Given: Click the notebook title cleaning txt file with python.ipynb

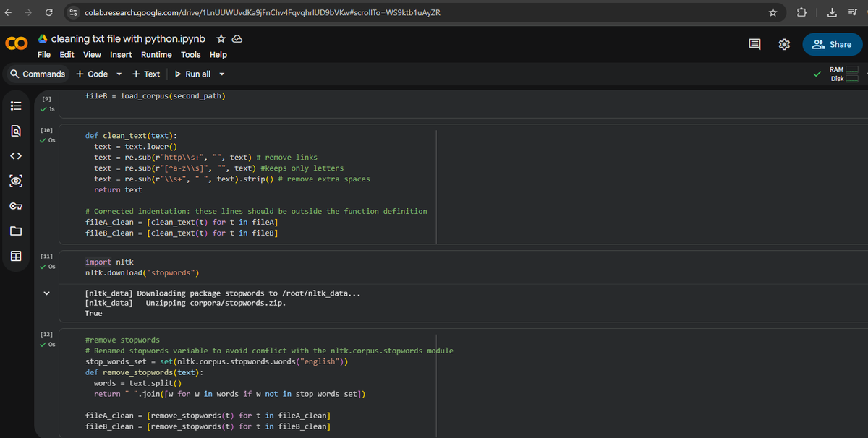Looking at the screenshot, I should tap(128, 38).
